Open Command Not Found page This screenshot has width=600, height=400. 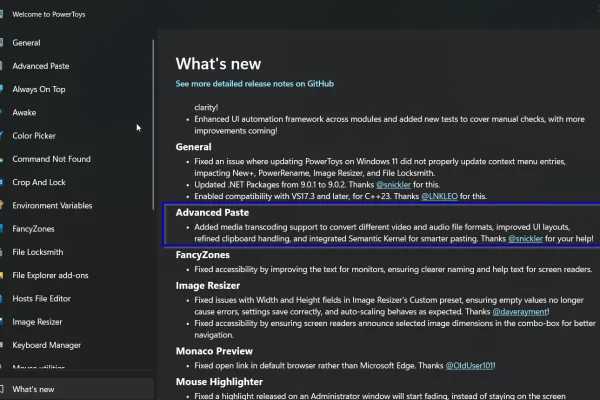coord(51,159)
